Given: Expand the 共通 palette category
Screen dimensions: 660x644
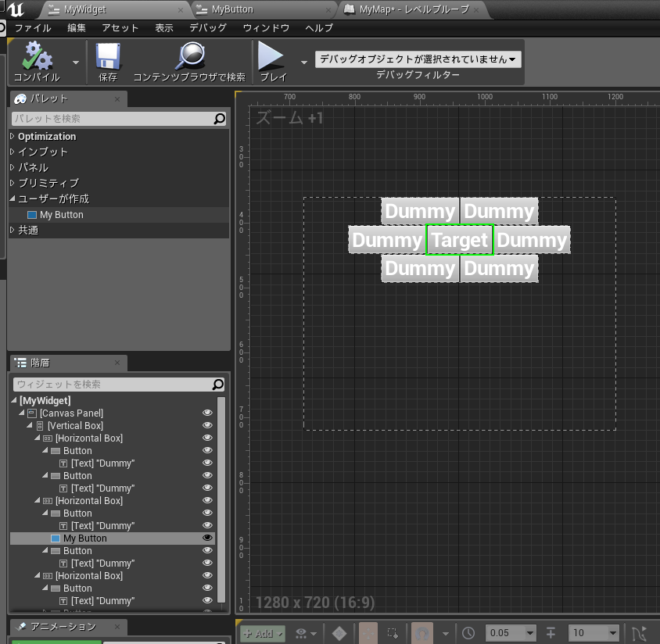Looking at the screenshot, I should coord(13,230).
